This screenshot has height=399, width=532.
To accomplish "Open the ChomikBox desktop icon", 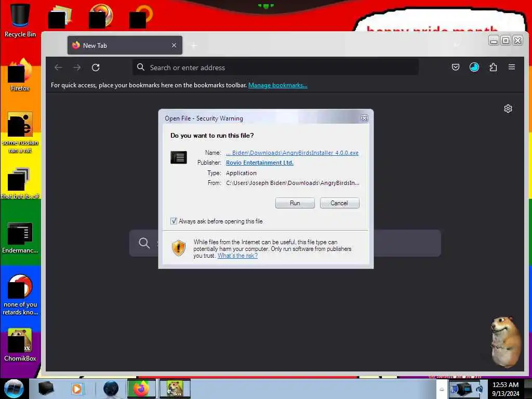I will click(x=20, y=345).
